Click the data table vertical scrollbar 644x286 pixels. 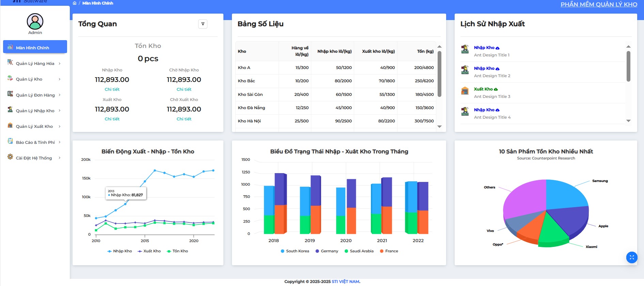(x=439, y=74)
